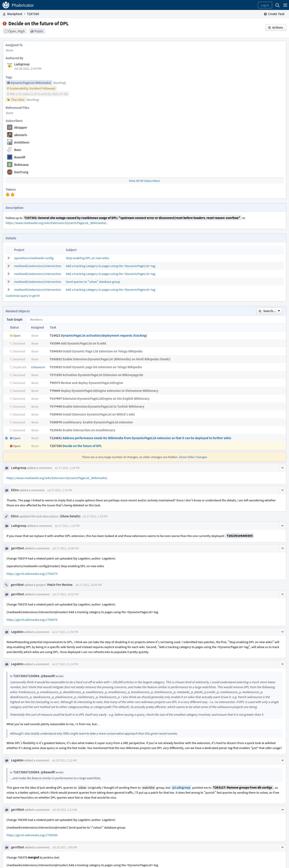The image size is (289, 868).
Task: Open Aklapper subscriber avatar
Action: click(9, 127)
